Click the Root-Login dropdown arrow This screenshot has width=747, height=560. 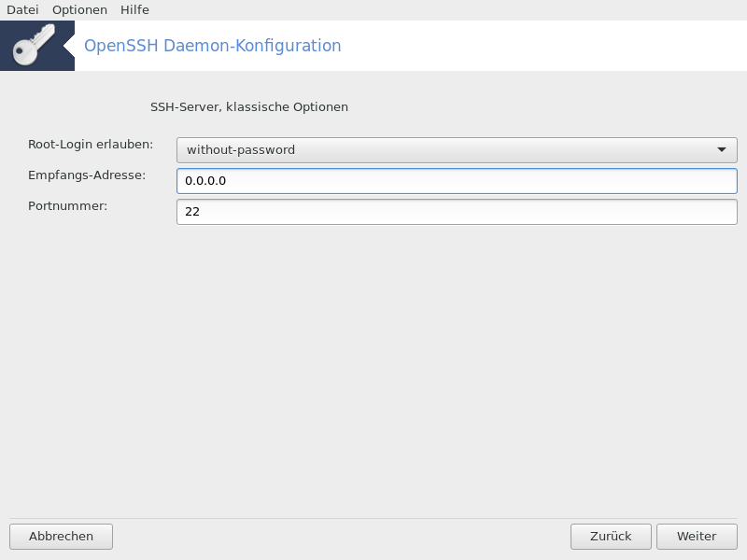pyautogui.click(x=721, y=150)
